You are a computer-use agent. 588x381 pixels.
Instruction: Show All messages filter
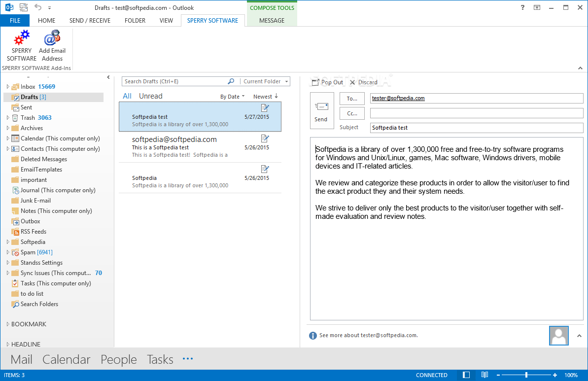127,96
